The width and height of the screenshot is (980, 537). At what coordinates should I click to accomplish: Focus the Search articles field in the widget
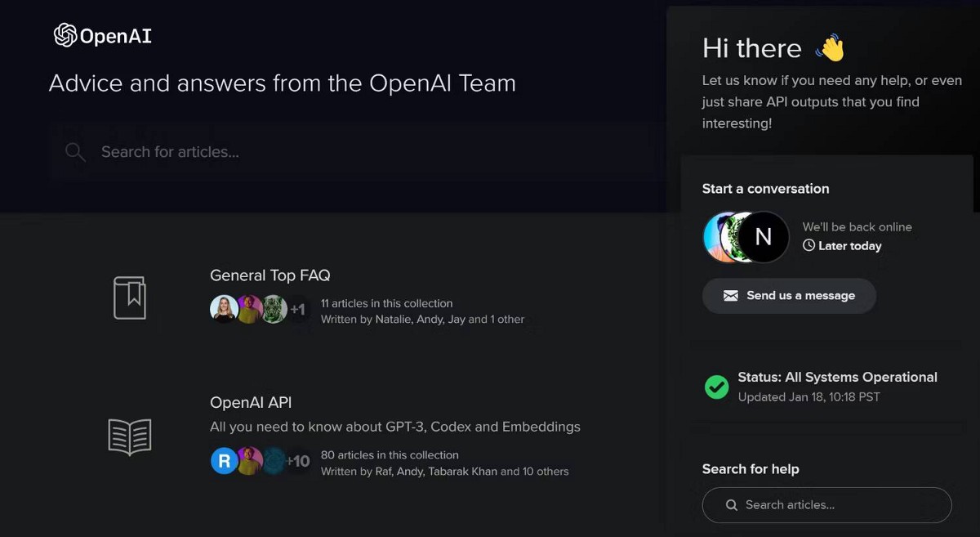click(827, 505)
